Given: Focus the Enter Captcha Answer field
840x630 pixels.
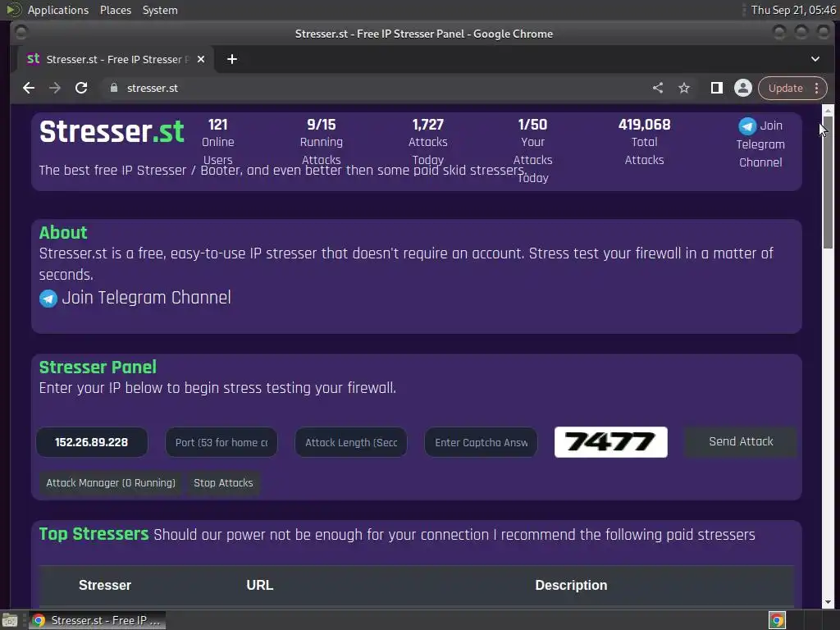Looking at the screenshot, I should click(481, 442).
